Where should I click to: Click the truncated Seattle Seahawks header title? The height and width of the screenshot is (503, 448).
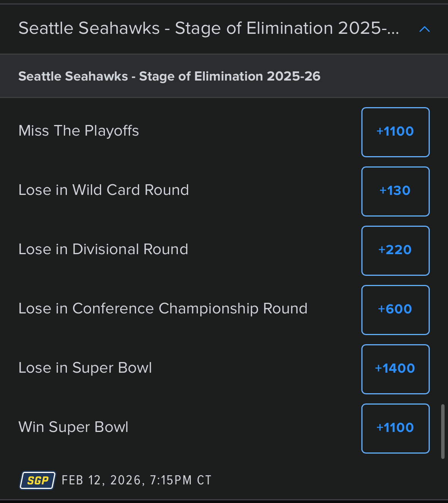(x=209, y=28)
